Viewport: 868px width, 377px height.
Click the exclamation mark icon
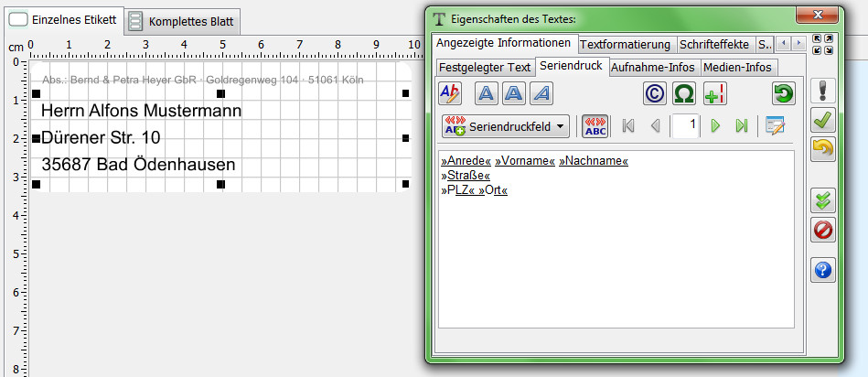click(x=823, y=91)
